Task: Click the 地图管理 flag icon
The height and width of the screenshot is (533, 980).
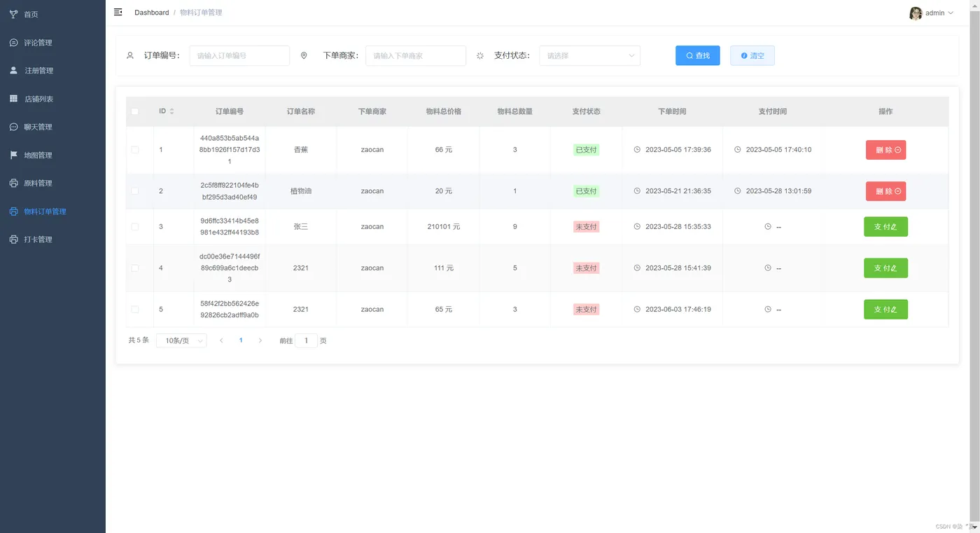Action: pos(13,155)
